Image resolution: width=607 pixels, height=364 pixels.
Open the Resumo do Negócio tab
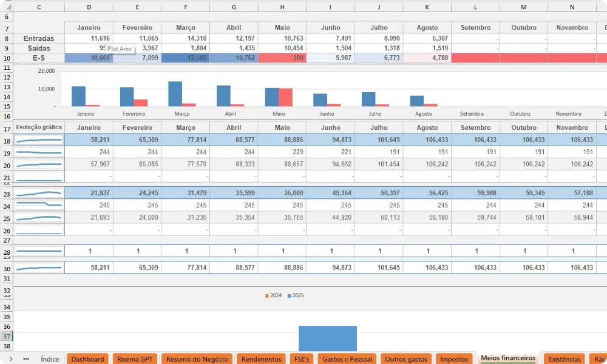pos(197,359)
